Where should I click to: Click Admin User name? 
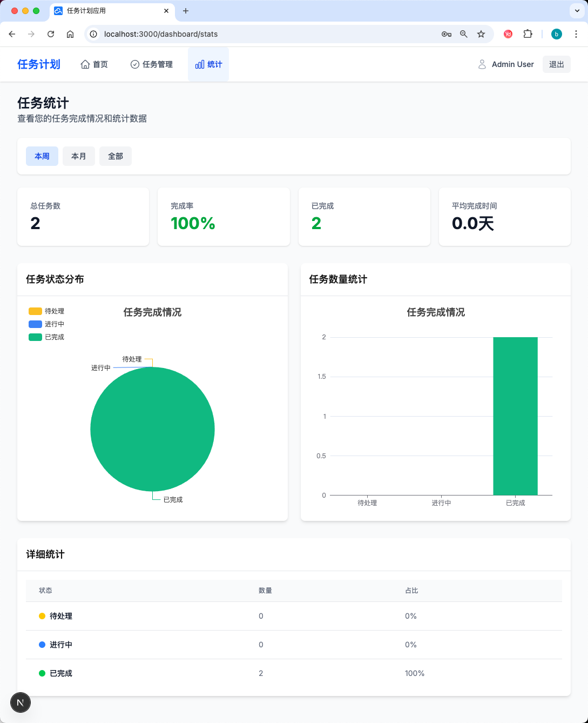click(x=513, y=64)
